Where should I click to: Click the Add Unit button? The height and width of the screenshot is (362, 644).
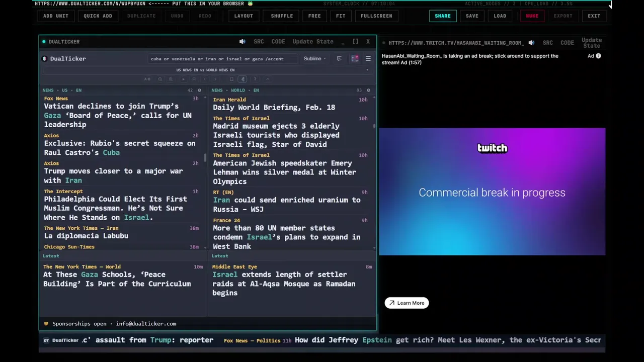56,16
